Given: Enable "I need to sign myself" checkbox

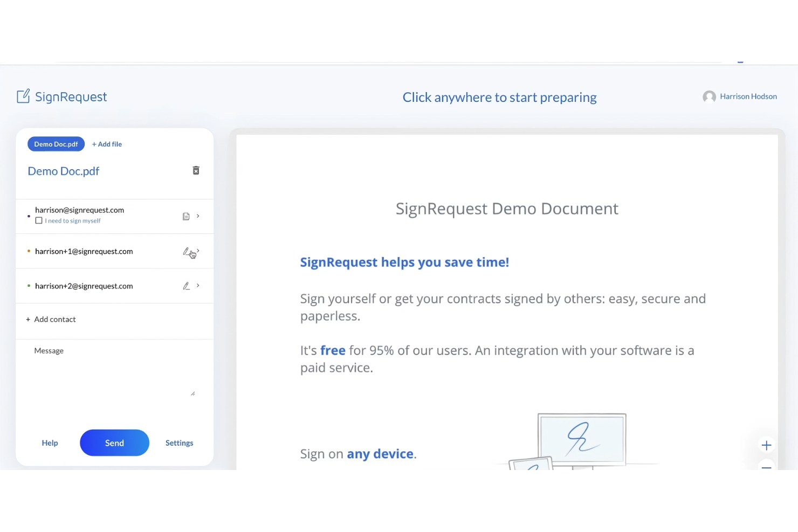Looking at the screenshot, I should [x=38, y=220].
